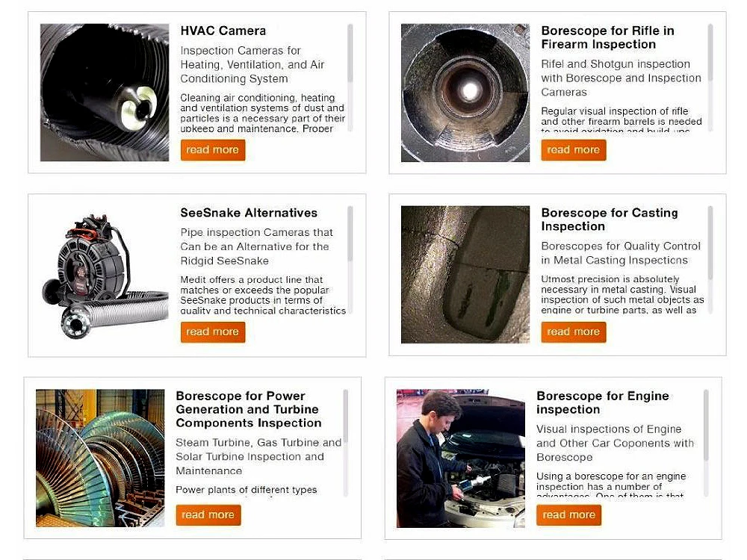Click the Casting Inspection card scrollbar
The image size is (747, 560).
coord(710,260)
